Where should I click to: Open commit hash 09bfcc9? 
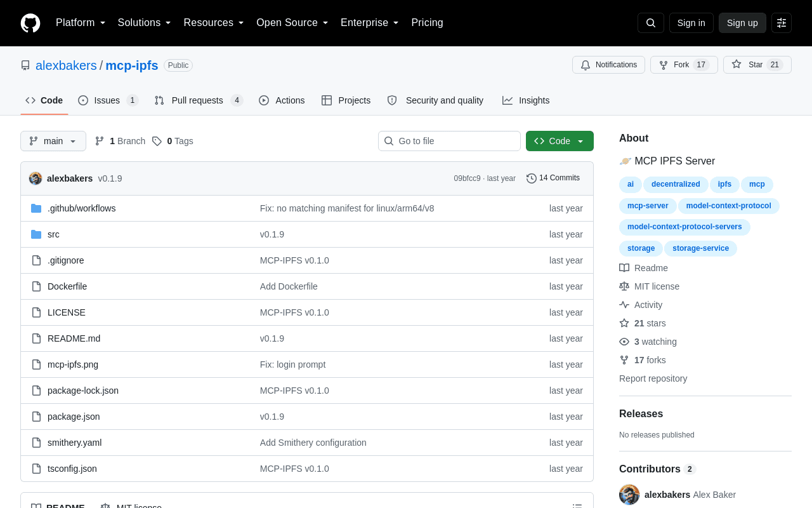[467, 178]
